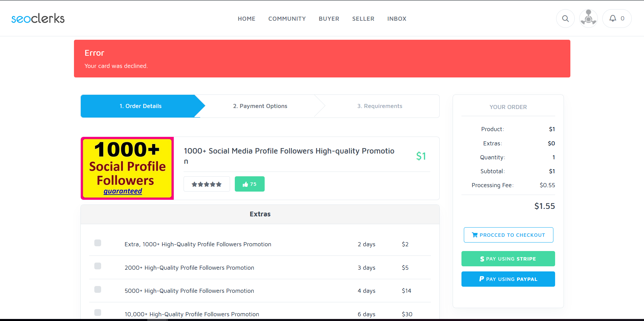Click the $14 extra price
The height and width of the screenshot is (321, 644).
pyautogui.click(x=406, y=291)
